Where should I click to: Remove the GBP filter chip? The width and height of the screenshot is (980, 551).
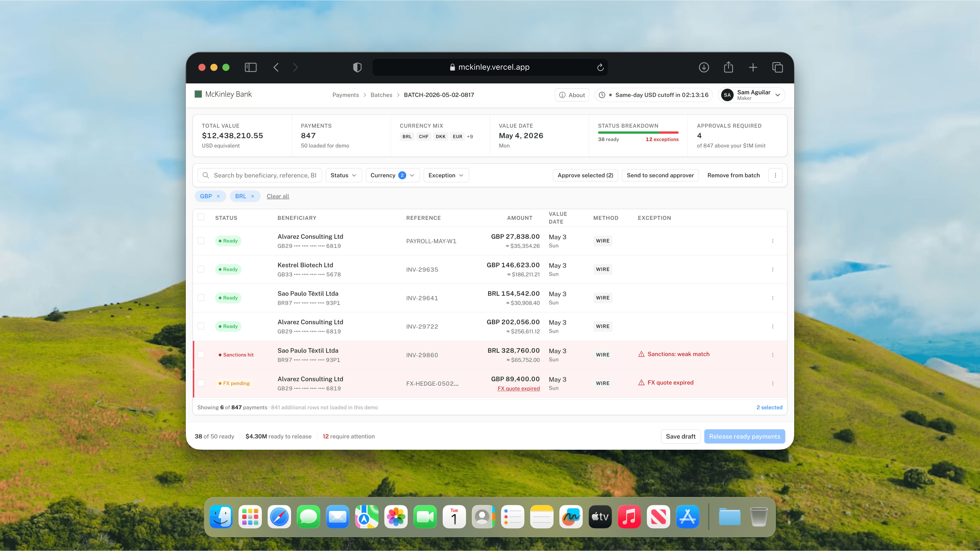218,196
